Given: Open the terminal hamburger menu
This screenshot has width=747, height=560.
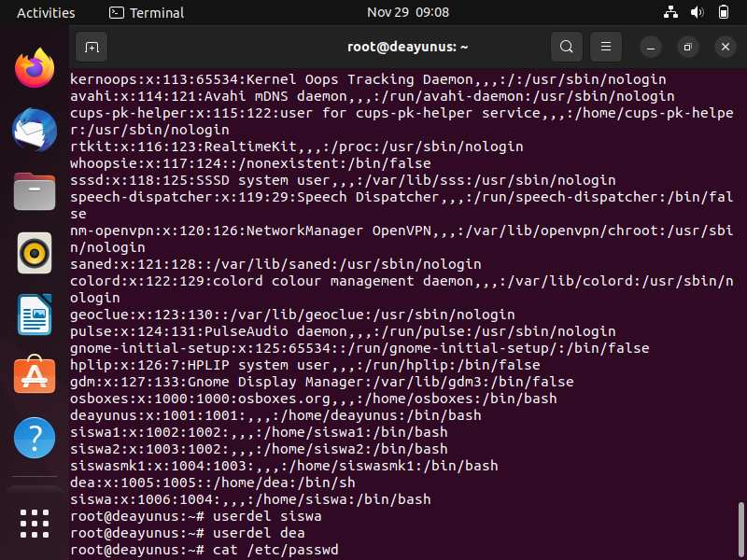Looking at the screenshot, I should [x=605, y=47].
